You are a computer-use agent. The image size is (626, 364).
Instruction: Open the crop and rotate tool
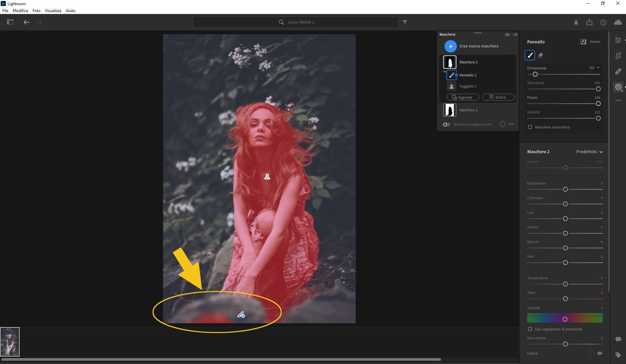click(x=618, y=56)
